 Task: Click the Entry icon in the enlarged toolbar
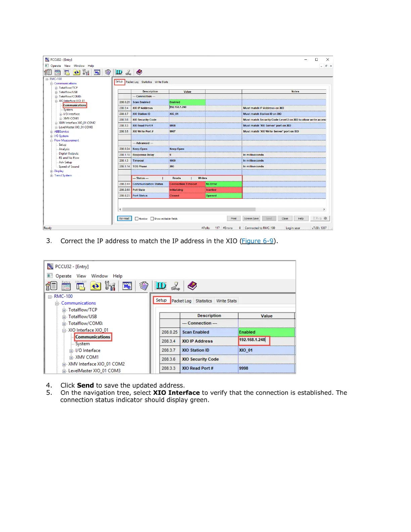click(66, 286)
